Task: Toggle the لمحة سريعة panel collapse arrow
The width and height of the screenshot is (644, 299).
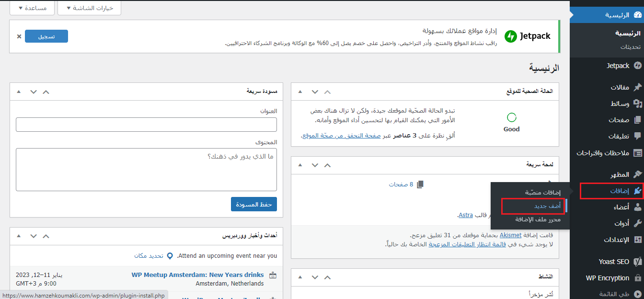Action: point(300,165)
